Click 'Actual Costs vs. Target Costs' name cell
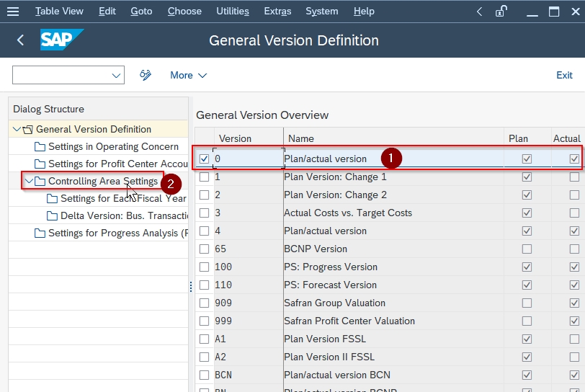Image resolution: width=585 pixels, height=392 pixels. pyautogui.click(x=393, y=213)
